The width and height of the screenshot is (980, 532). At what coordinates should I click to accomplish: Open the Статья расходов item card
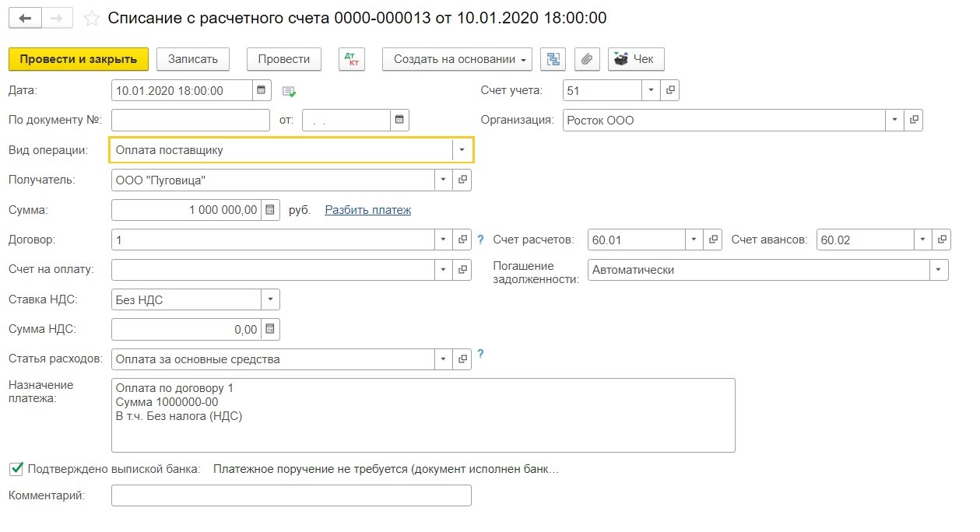click(x=462, y=359)
